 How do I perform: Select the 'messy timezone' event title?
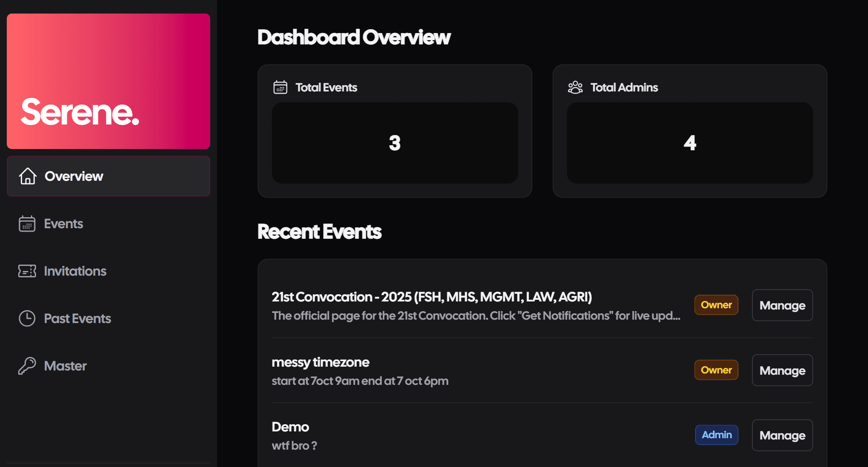(x=320, y=362)
